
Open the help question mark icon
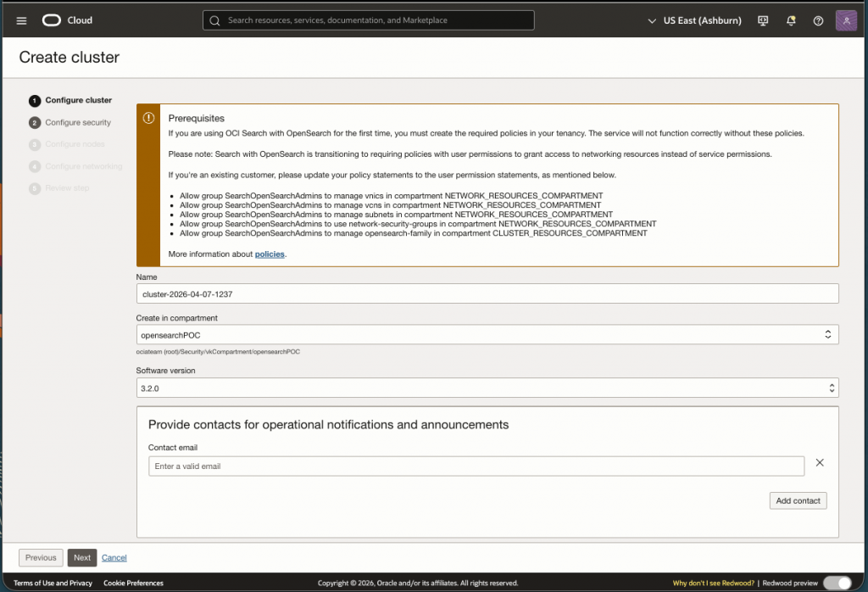tap(818, 20)
